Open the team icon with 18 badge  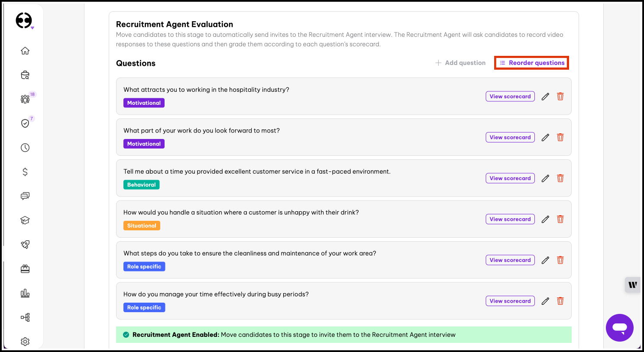[25, 99]
